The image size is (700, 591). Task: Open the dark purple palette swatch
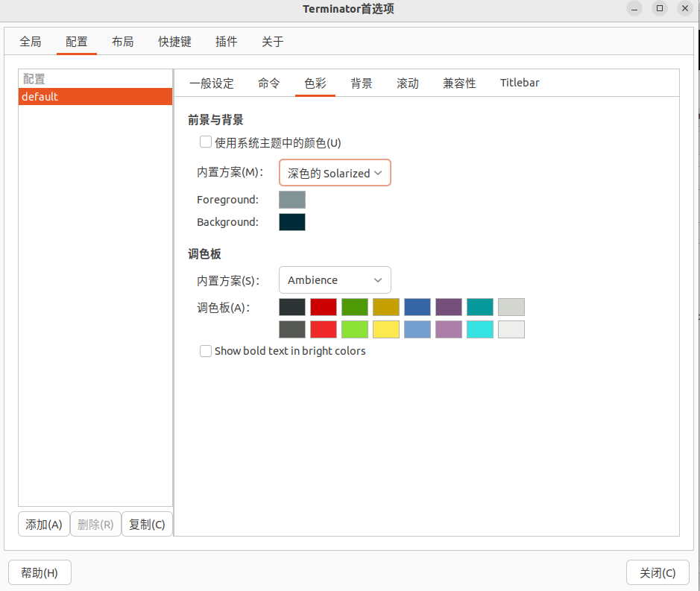click(448, 307)
